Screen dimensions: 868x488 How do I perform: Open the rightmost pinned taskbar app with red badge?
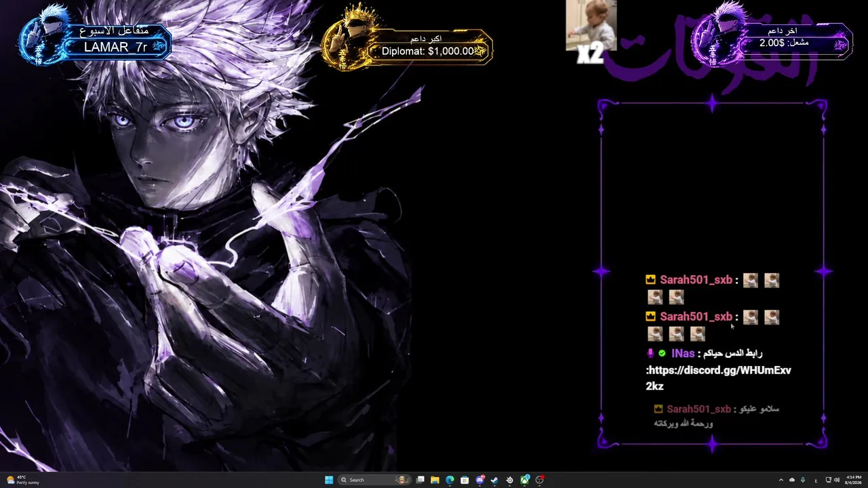[x=540, y=480]
